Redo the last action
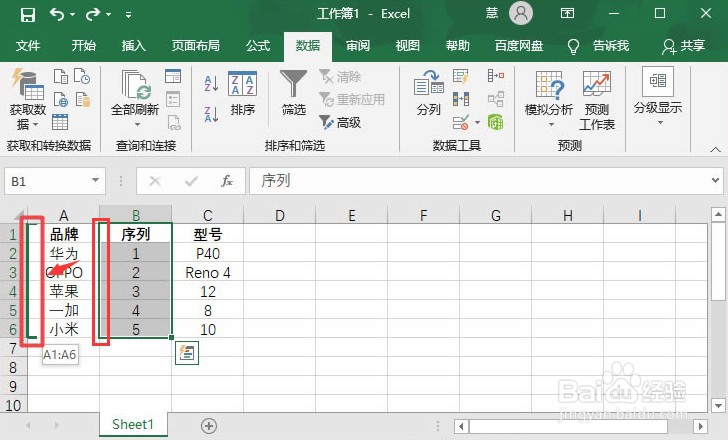 tap(93, 14)
